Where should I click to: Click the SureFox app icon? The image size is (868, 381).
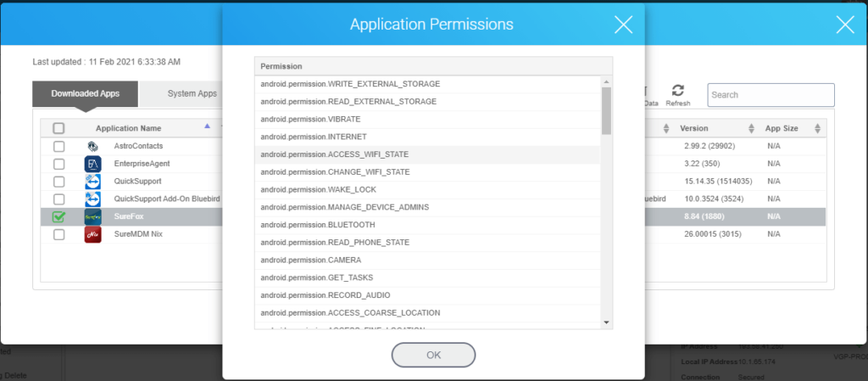click(x=92, y=217)
